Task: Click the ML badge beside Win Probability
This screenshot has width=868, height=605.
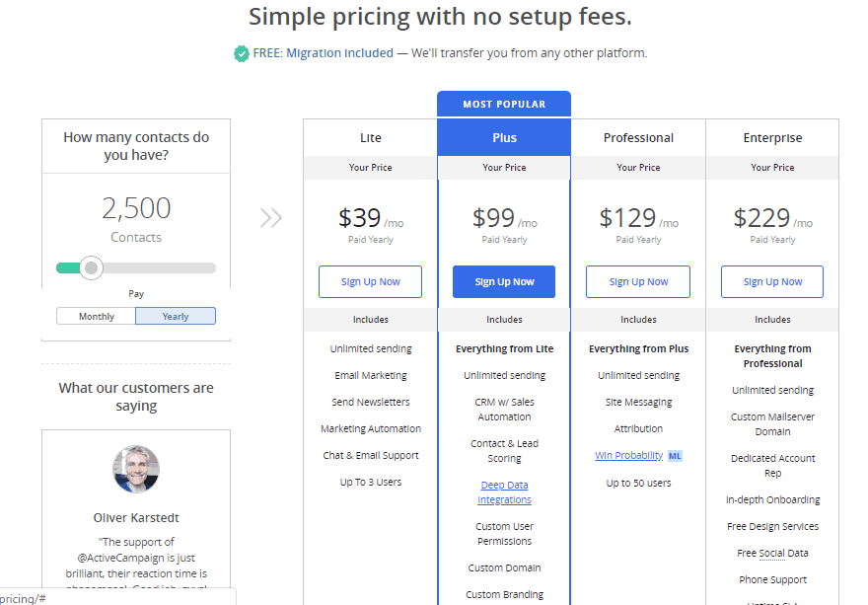Action: click(675, 456)
